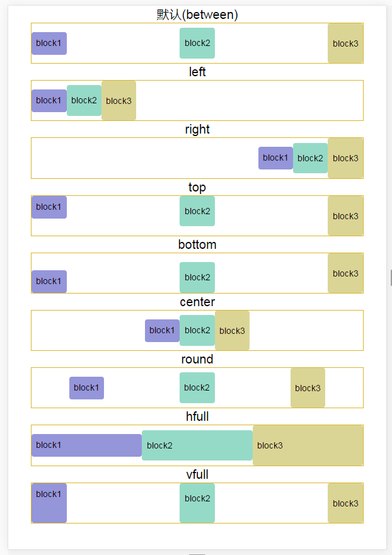Image resolution: width=392 pixels, height=555 pixels.
Task: Click block1 in the 默认(between) section
Action: (49, 43)
